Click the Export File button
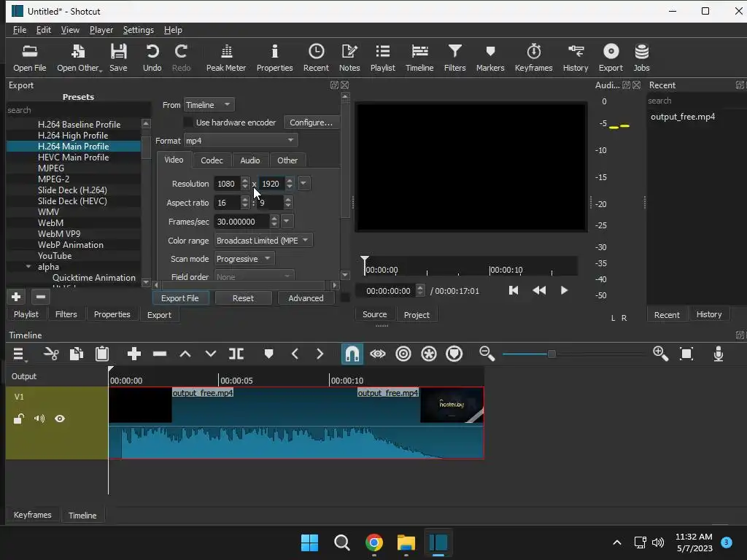Screen dimensions: 747x560 [x=179, y=298]
